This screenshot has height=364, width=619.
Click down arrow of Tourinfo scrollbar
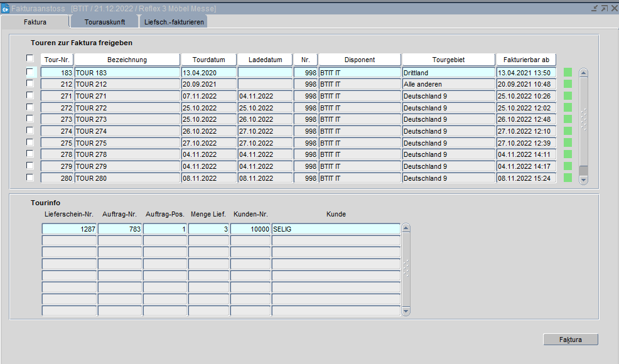pos(406,311)
